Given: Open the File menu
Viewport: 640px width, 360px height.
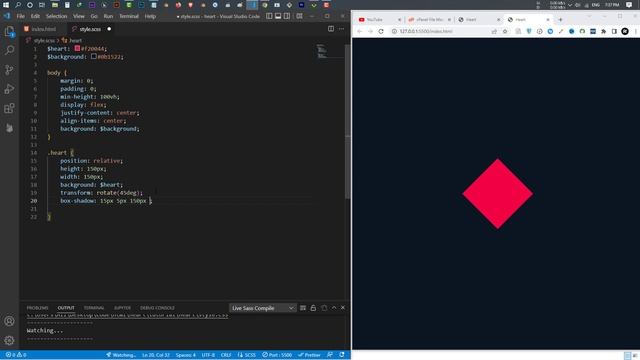Looking at the screenshot, I should pos(21,16).
